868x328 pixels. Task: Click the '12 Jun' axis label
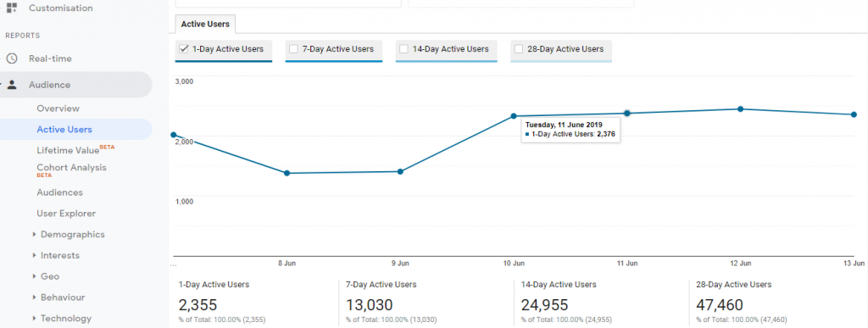(x=741, y=264)
